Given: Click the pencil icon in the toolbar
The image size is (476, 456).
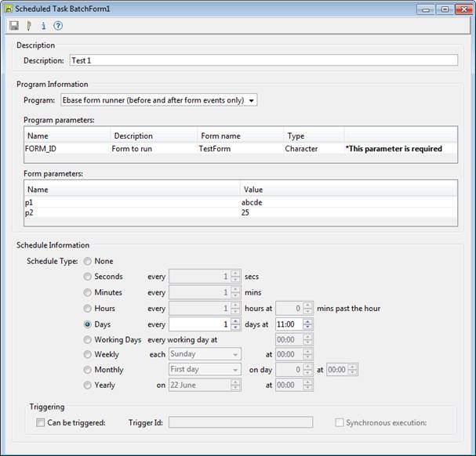Looking at the screenshot, I should point(29,26).
